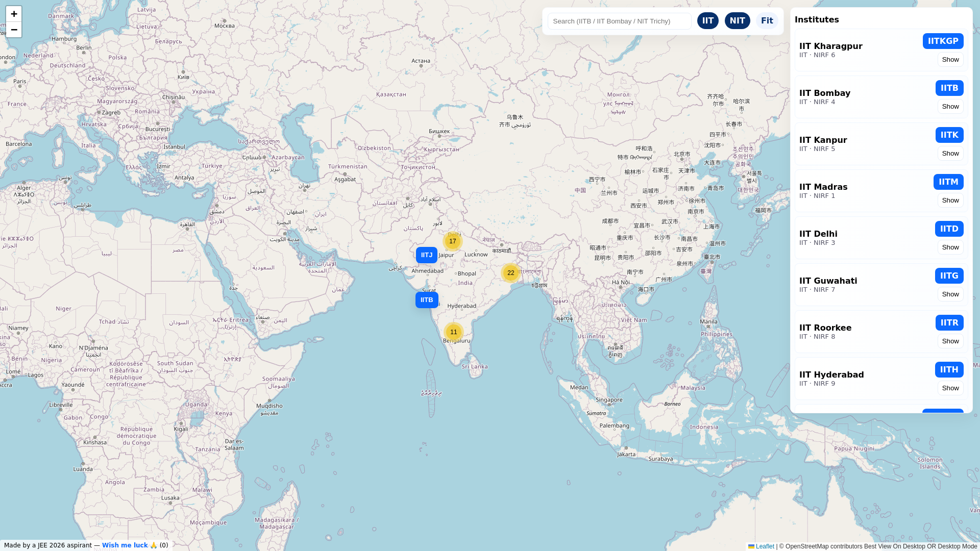Viewport: 980px width, 551px height.
Task: Click the IIT Kanpur list entry title
Action: (823, 140)
